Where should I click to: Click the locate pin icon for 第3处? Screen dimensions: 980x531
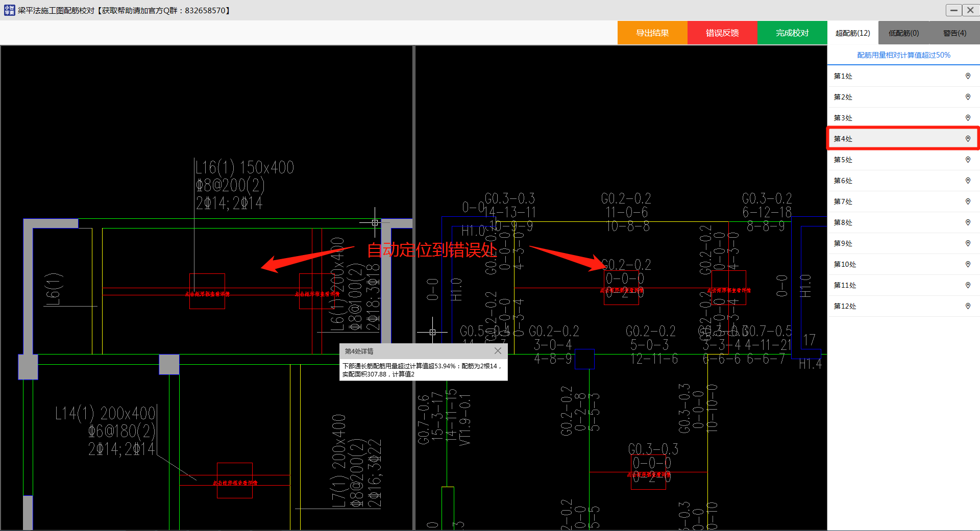[967, 118]
